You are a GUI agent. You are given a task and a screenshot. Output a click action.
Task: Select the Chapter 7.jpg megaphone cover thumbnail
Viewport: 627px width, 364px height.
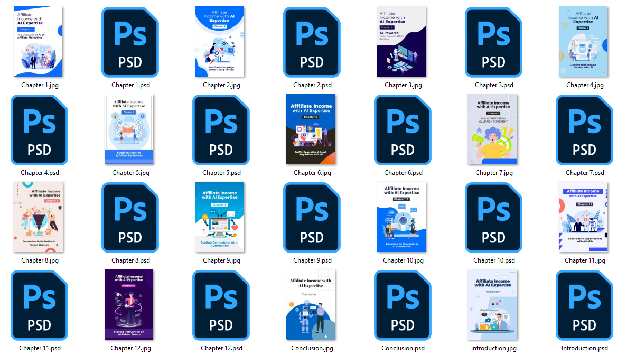click(493, 129)
